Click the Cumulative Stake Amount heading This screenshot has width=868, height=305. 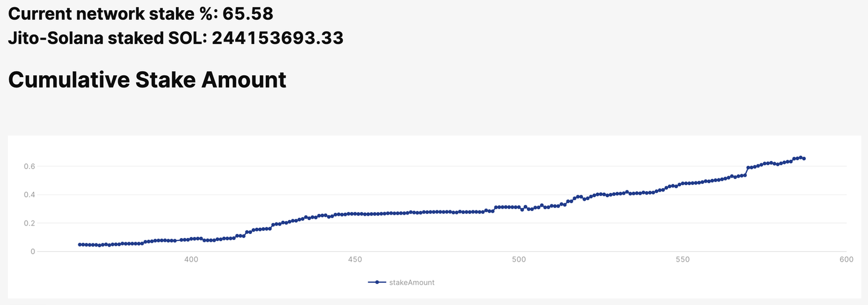pyautogui.click(x=147, y=80)
